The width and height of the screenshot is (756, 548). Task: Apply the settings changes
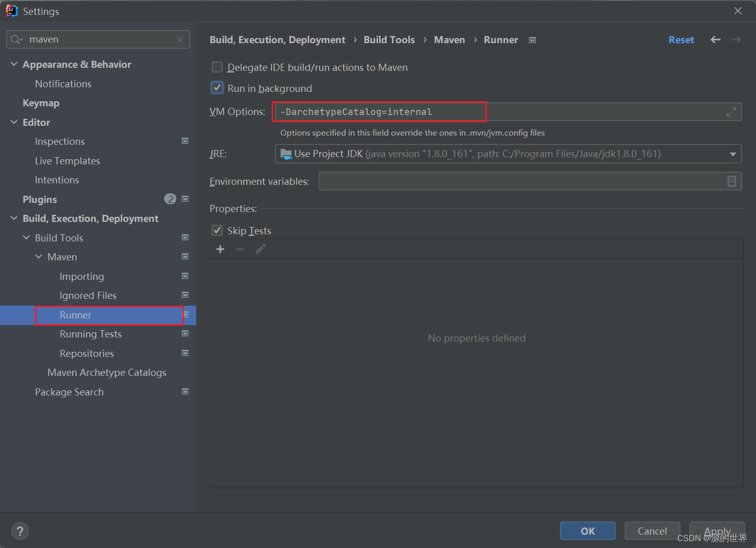(x=717, y=531)
